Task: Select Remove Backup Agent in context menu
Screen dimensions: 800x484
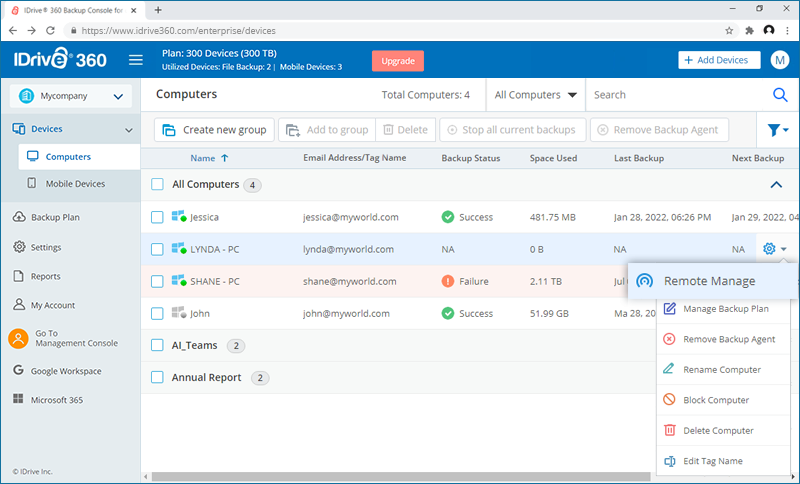Action: [x=723, y=339]
